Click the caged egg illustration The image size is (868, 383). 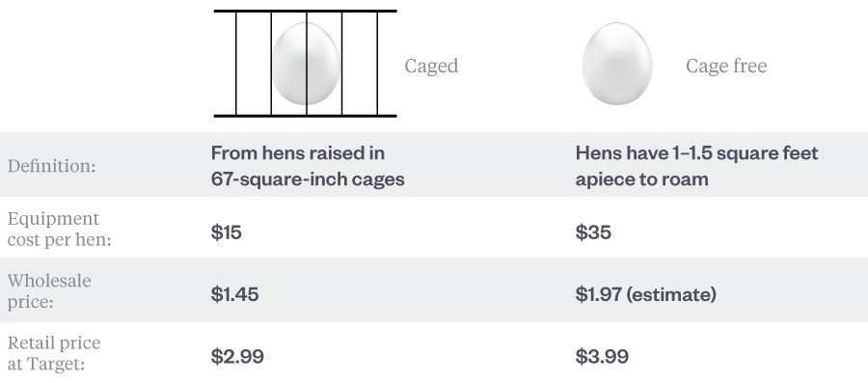coord(306,64)
